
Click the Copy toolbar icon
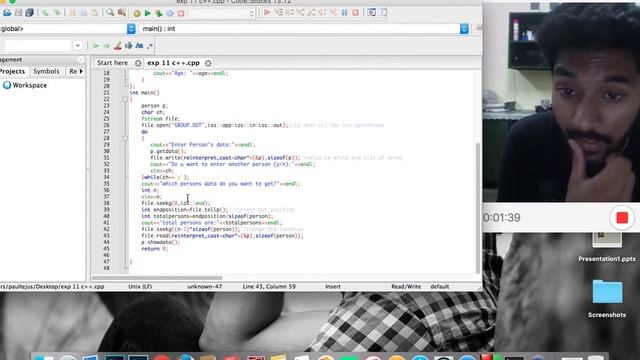pos(83,13)
